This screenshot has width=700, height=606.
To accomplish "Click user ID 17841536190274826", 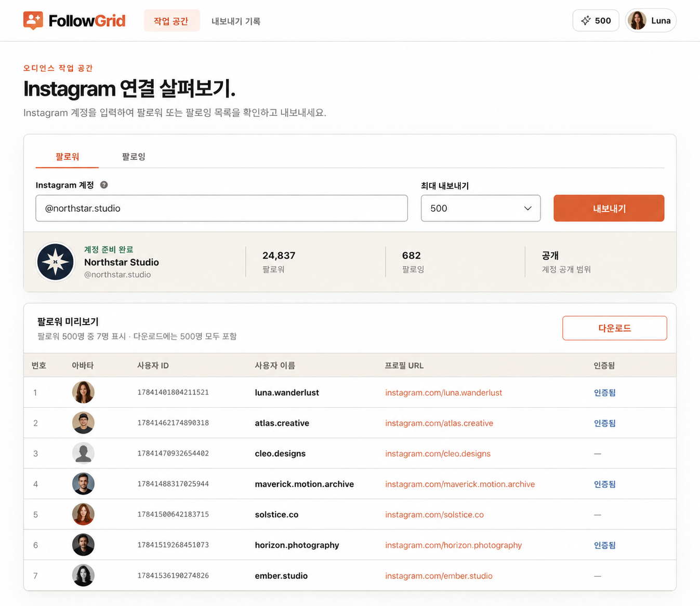I will click(x=173, y=575).
